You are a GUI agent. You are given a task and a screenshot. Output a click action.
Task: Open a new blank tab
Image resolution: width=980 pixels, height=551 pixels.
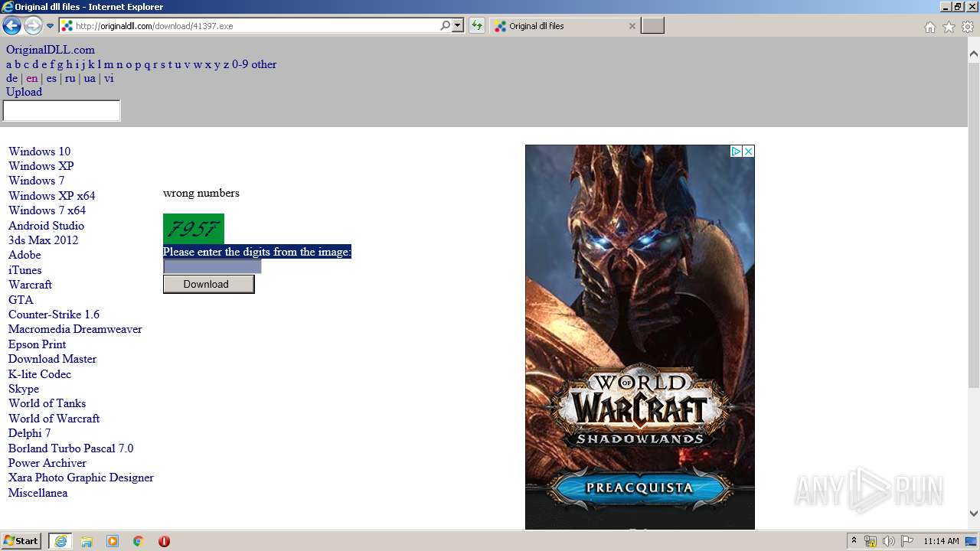point(652,26)
